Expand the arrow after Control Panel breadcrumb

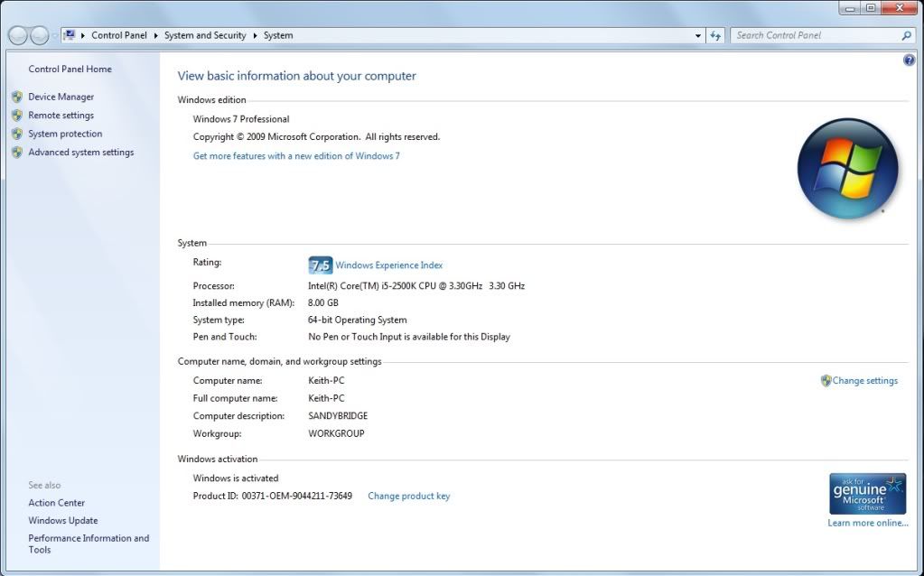155,35
